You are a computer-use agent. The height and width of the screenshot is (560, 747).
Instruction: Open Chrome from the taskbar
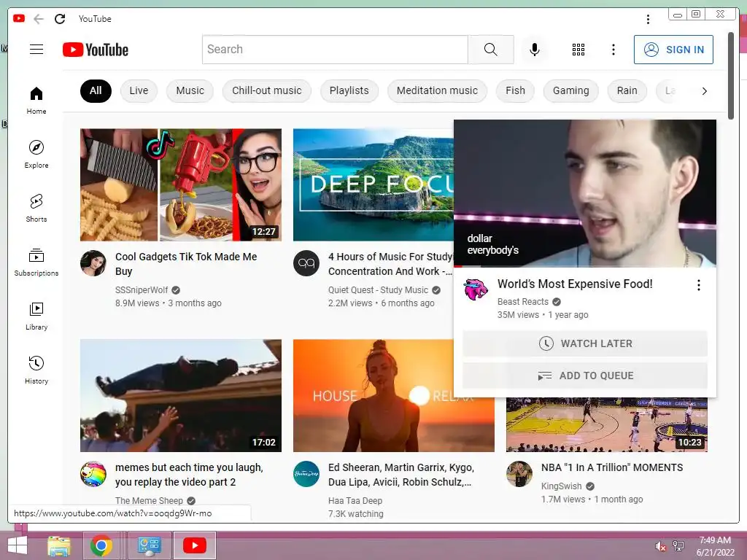click(101, 545)
